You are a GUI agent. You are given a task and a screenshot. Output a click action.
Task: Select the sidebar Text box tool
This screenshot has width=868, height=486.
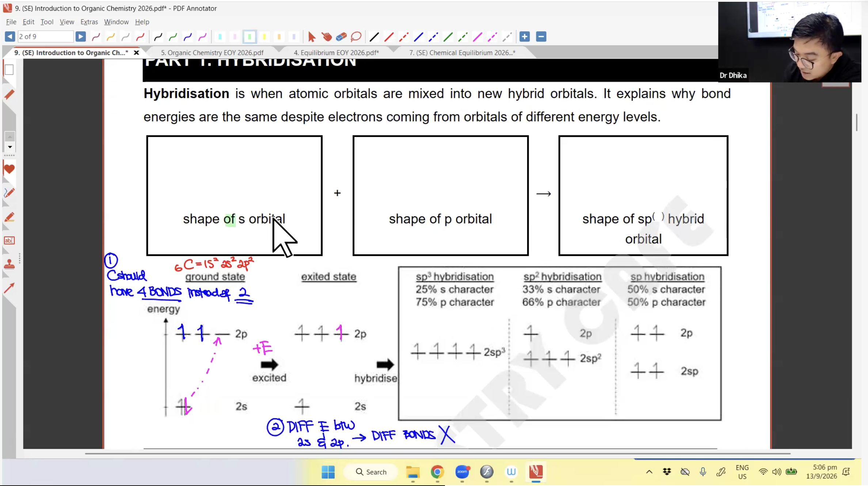pos(9,240)
